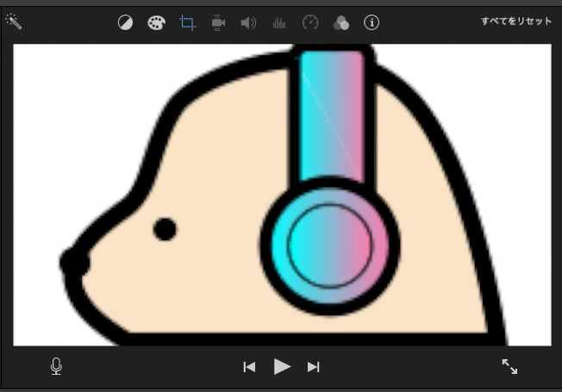Screen dimensions: 562x392
Task: Play the video in the viewer
Action: point(282,366)
